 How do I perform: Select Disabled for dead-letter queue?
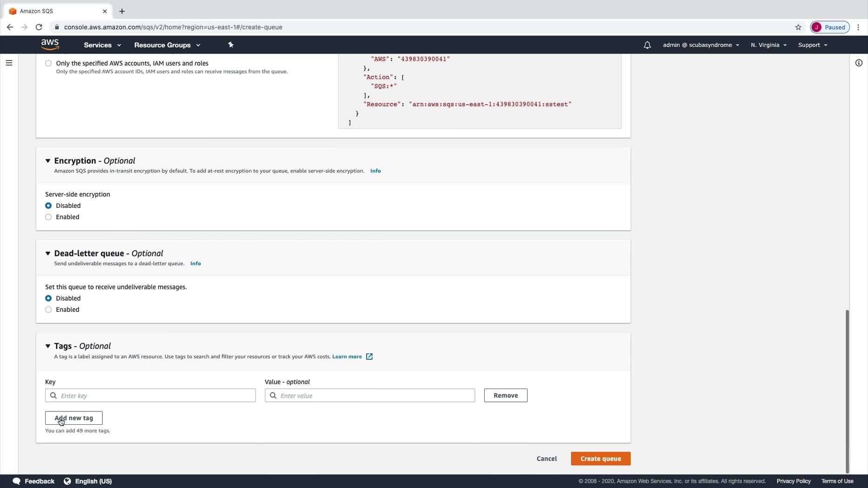pyautogui.click(x=48, y=298)
